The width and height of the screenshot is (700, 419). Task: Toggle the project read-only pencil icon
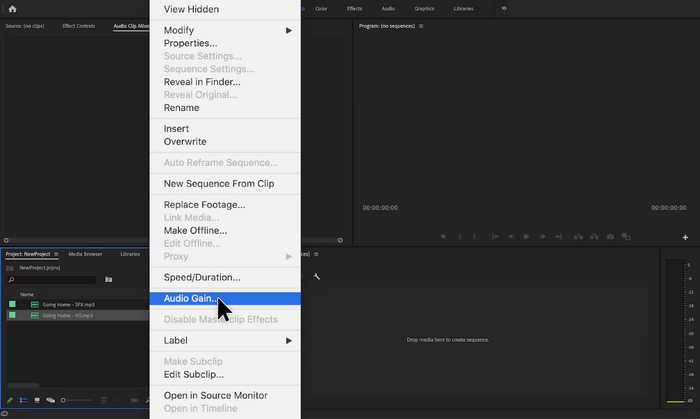point(9,400)
